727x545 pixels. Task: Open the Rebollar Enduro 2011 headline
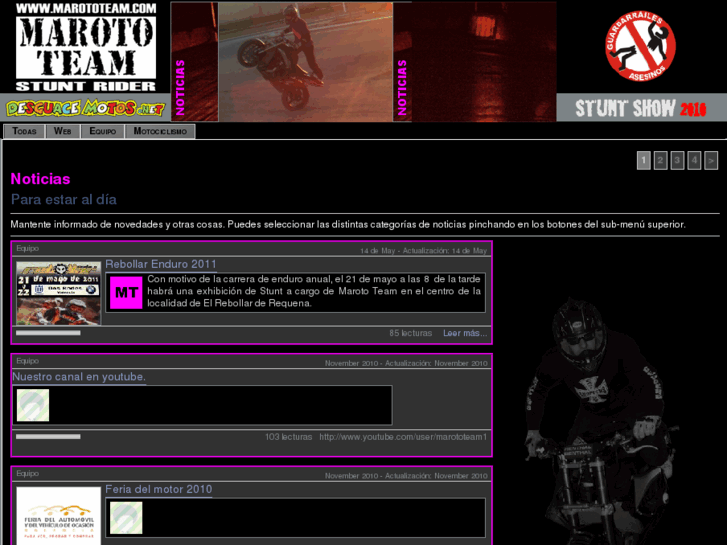coord(161,264)
